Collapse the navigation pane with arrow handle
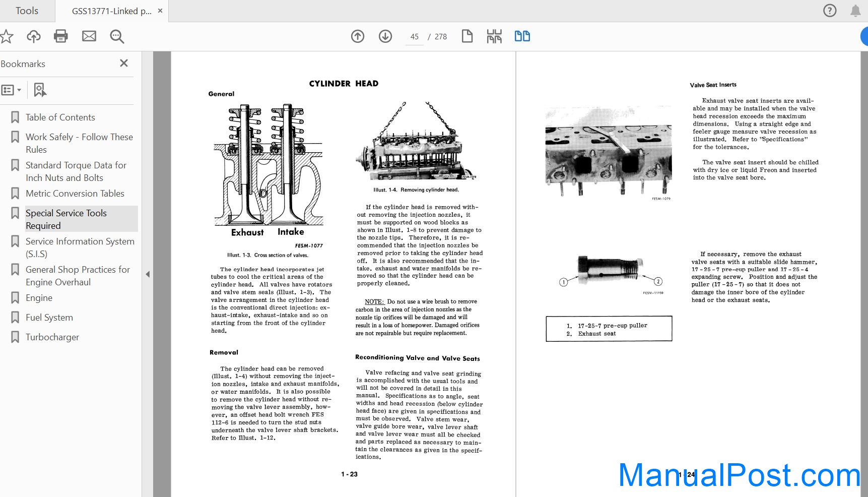 click(x=148, y=274)
